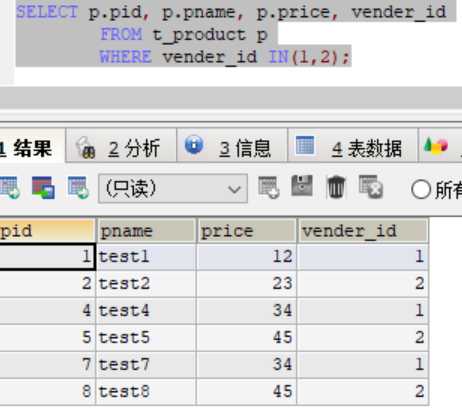Image resolution: width=462 pixels, height=409 pixels.
Task: Select the pid cell with value 1
Action: point(47,257)
